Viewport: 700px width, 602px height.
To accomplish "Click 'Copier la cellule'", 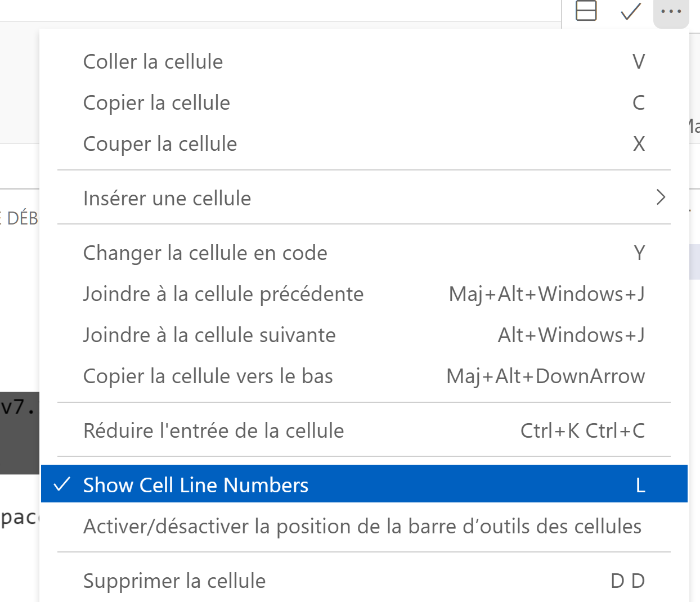I will tap(156, 102).
